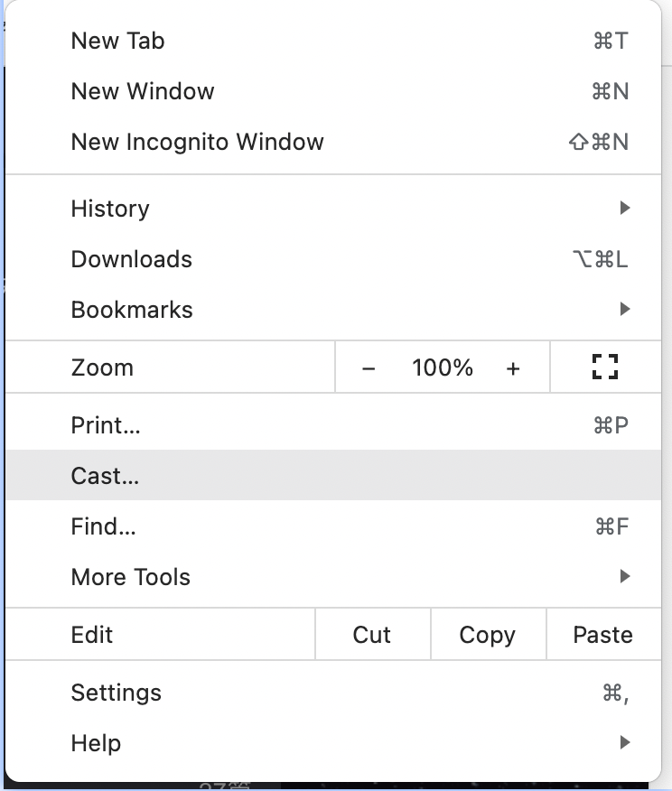Choose Cast… from the menu
This screenshot has height=791, width=672.
pos(105,476)
